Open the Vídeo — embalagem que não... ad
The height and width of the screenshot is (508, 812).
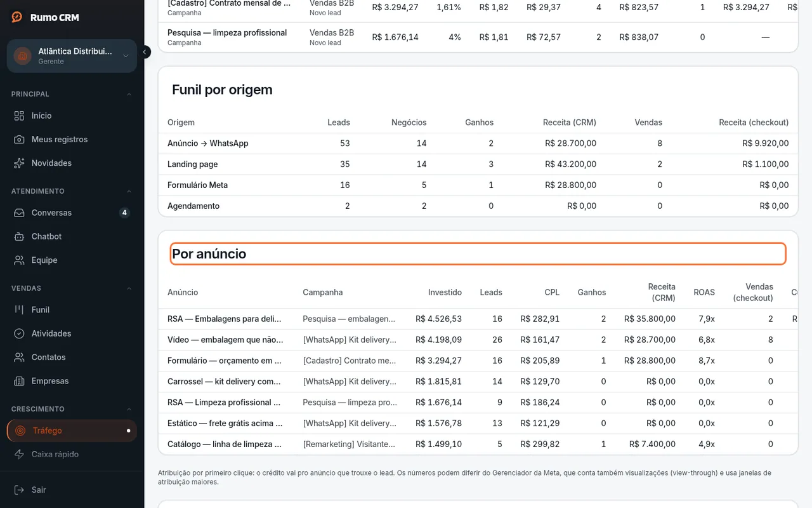pyautogui.click(x=225, y=340)
